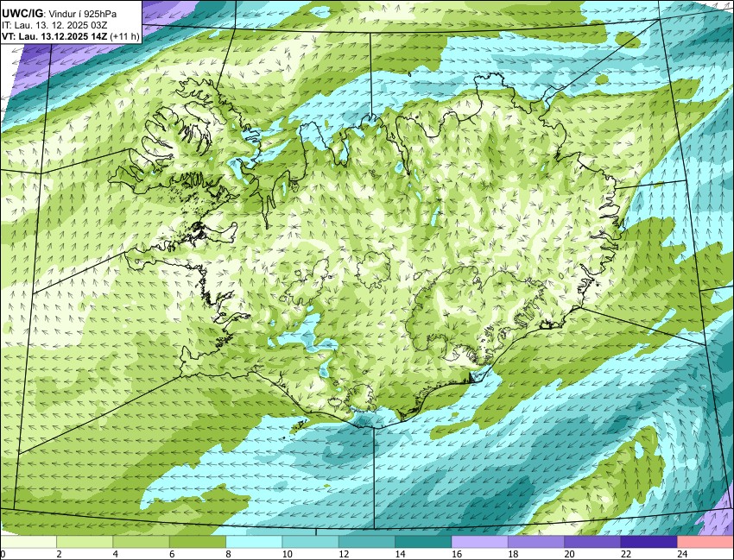
Task: Click the pink legend swatch above 24
Action: [x=705, y=542]
